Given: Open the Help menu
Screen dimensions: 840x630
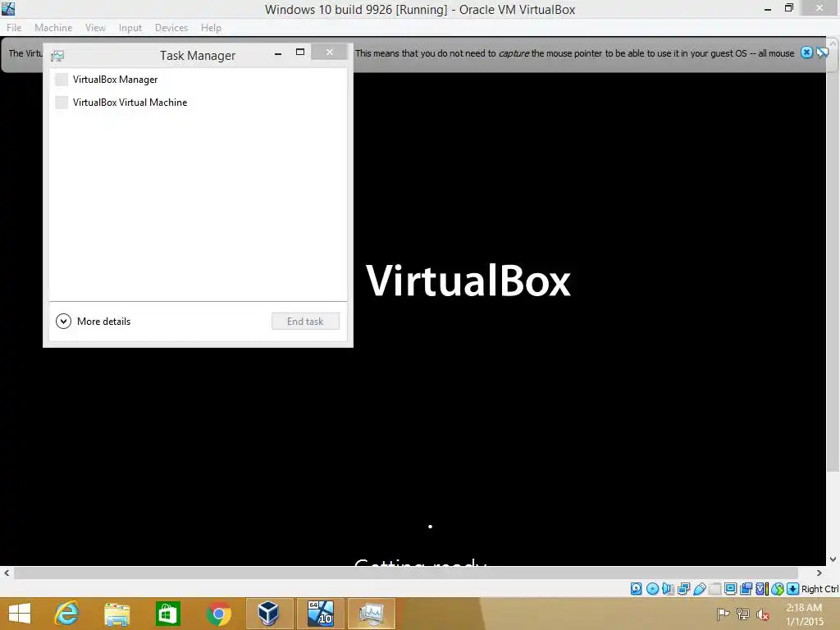Looking at the screenshot, I should [x=211, y=27].
